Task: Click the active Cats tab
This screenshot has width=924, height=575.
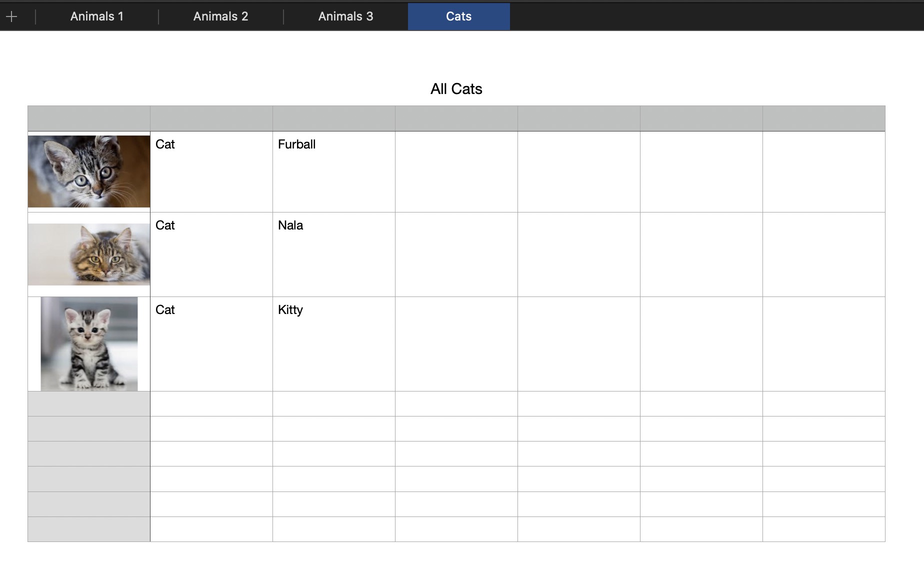Action: (458, 16)
